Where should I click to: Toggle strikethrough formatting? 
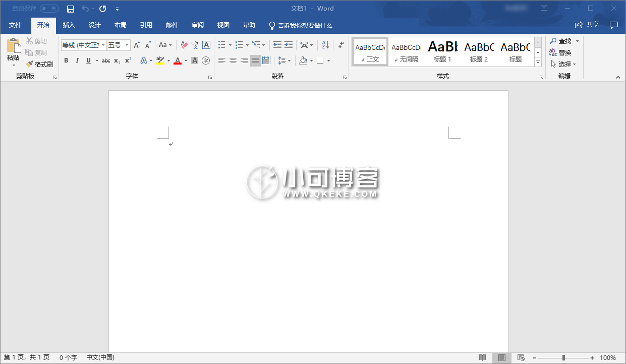(x=106, y=60)
